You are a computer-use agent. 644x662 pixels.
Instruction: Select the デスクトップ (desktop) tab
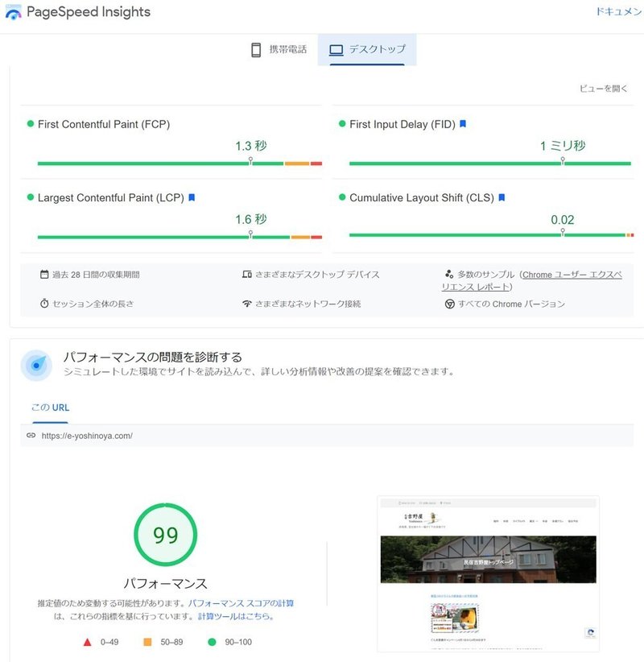(367, 49)
